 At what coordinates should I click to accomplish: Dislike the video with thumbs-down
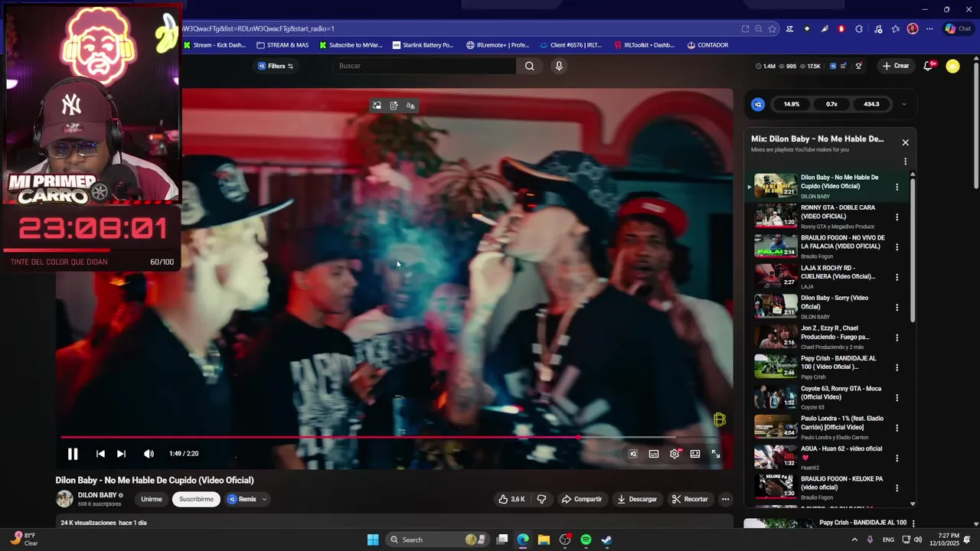pyautogui.click(x=541, y=499)
